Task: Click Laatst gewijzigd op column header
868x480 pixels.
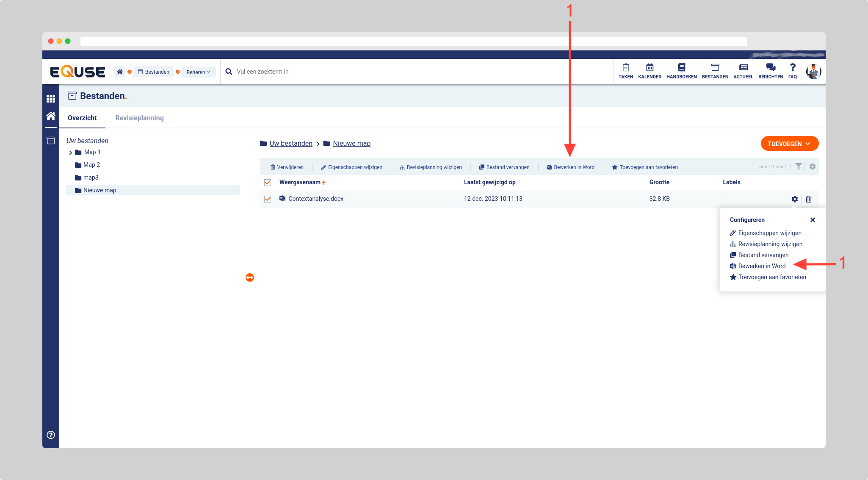Action: [x=489, y=182]
